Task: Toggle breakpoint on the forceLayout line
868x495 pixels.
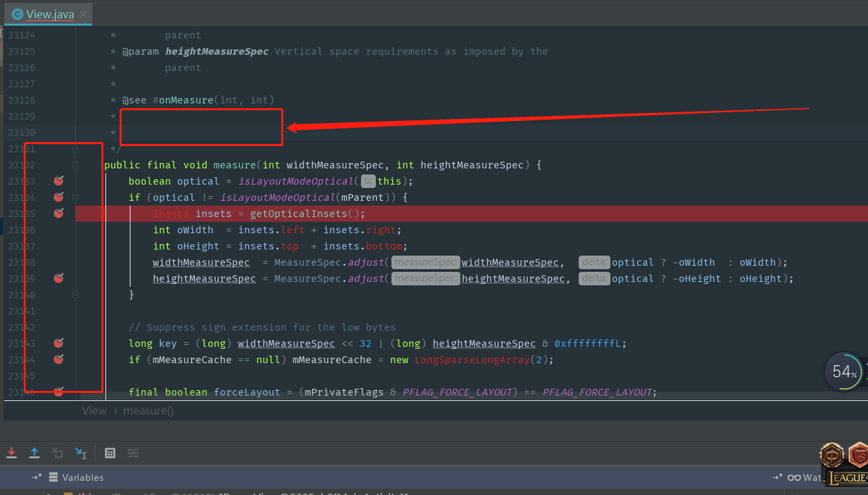Action: [x=59, y=392]
